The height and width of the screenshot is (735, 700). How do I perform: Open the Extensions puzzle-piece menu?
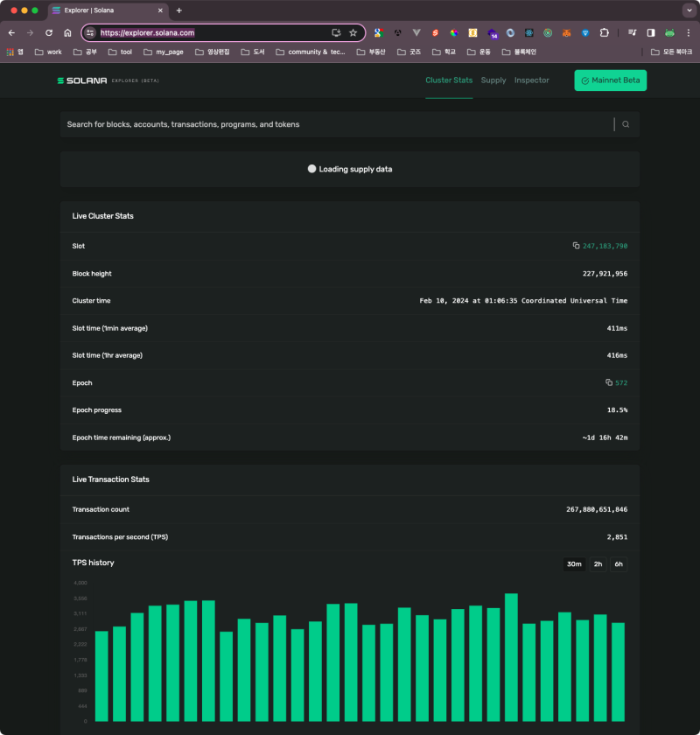[x=605, y=33]
